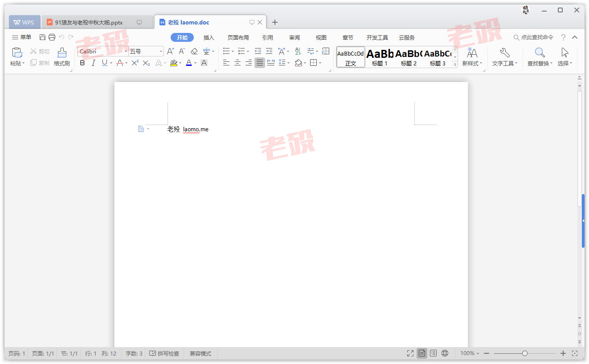Image resolution: width=589 pixels, height=364 pixels.
Task: Toggle underline formatting
Action: [x=104, y=63]
